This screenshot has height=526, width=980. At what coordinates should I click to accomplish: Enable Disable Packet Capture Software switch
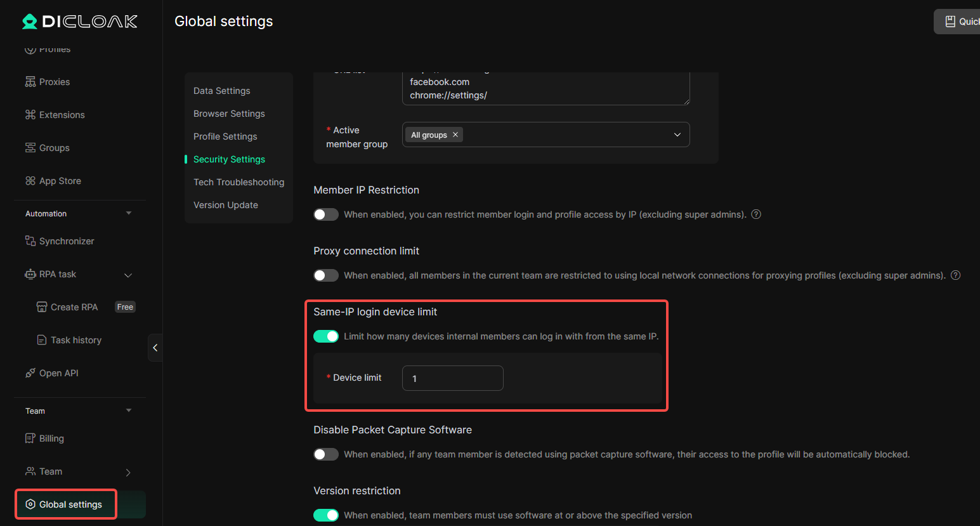(326, 454)
